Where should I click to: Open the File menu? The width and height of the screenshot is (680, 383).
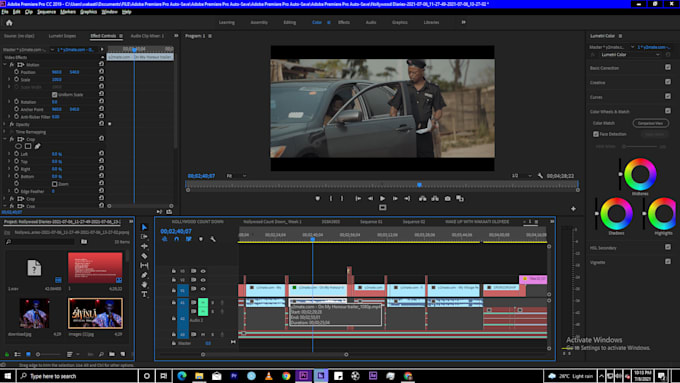coord(5,12)
